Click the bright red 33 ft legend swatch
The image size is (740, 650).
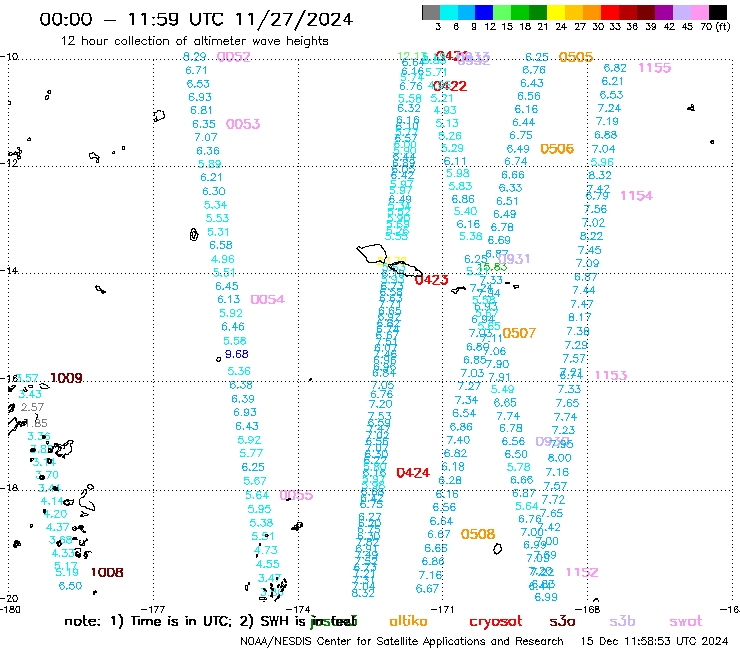pyautogui.click(x=610, y=12)
